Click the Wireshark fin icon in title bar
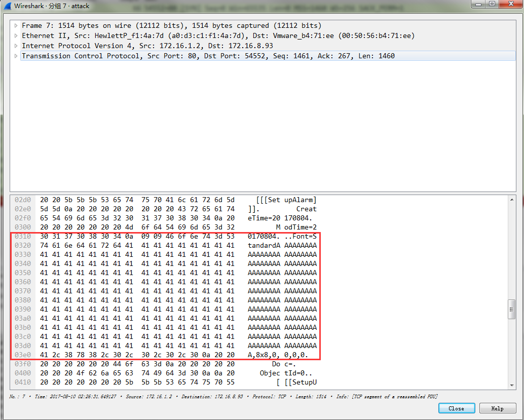This screenshot has width=524, height=420. pyautogui.click(x=8, y=6)
